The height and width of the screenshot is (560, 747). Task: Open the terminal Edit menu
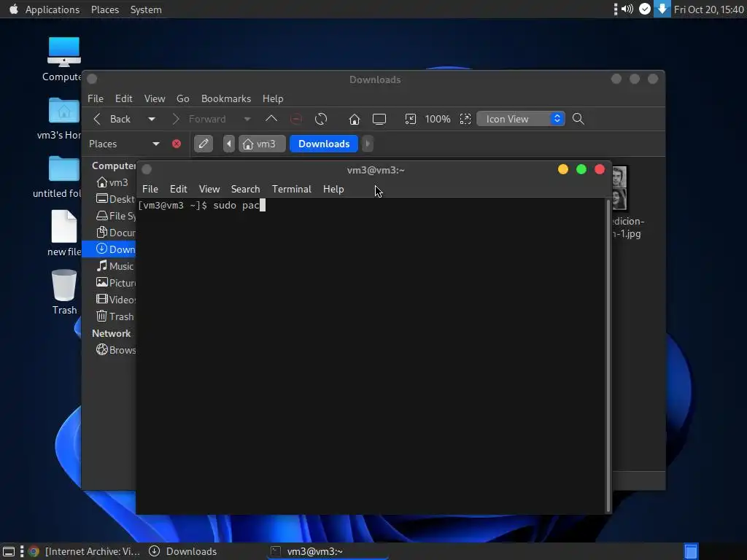(x=178, y=189)
